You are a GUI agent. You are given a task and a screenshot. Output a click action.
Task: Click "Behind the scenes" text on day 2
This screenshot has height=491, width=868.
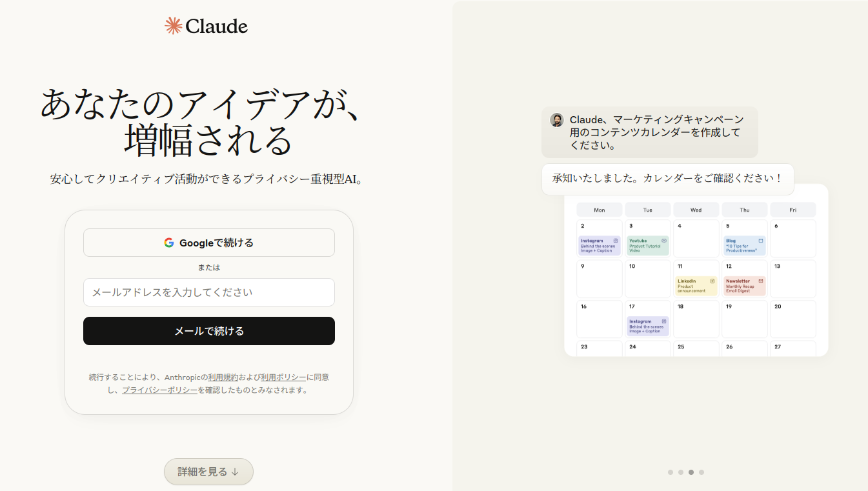598,246
